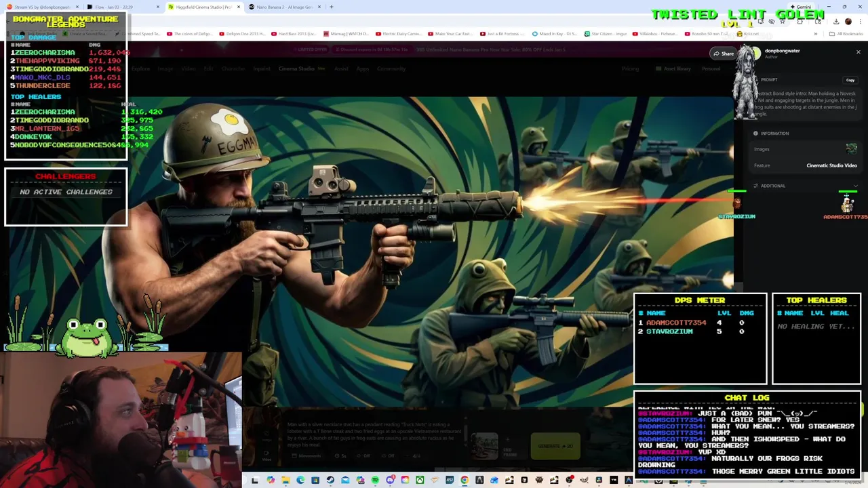The width and height of the screenshot is (868, 488).
Task: Open the Just a Bit Fortress bookmark
Action: (x=502, y=33)
